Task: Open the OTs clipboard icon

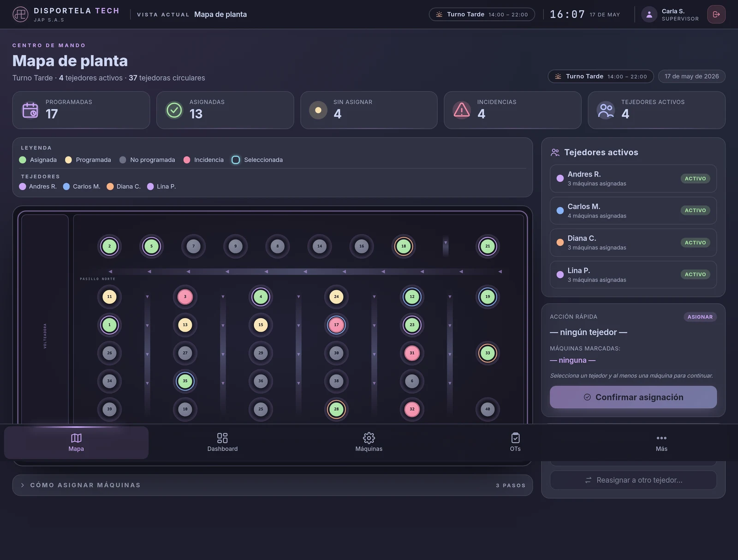Action: [515, 438]
